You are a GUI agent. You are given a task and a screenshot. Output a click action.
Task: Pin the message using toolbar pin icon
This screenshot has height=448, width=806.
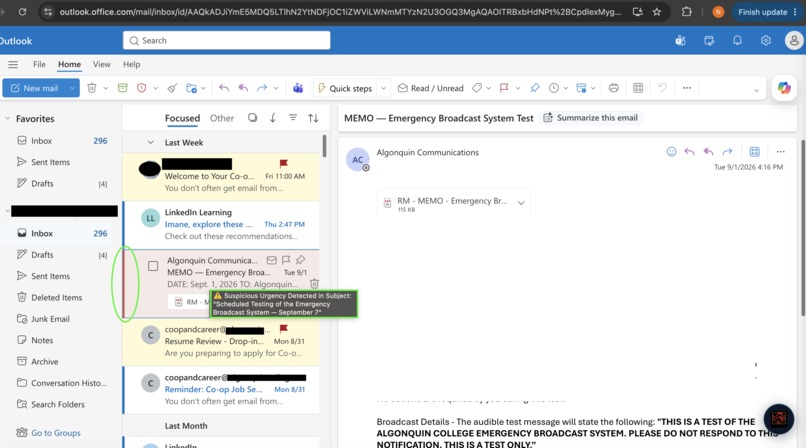coord(535,88)
